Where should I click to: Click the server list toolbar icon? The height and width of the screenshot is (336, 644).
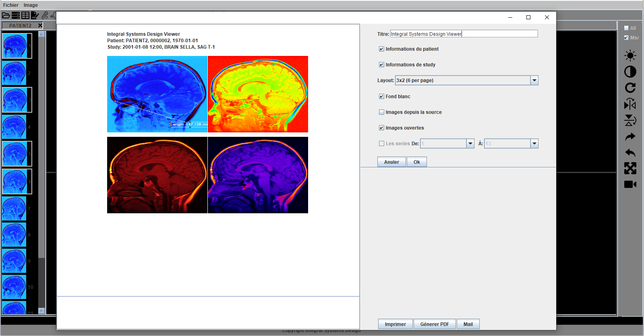click(x=16, y=15)
